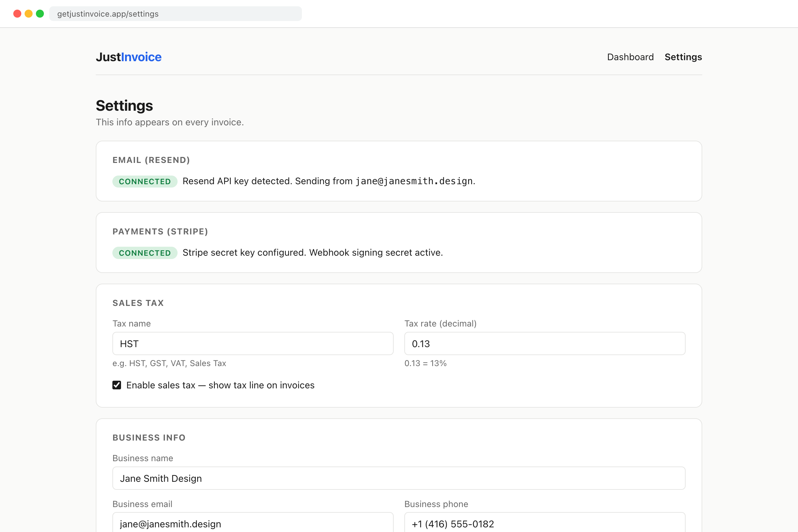Open the Dashboard page

pyautogui.click(x=630, y=57)
